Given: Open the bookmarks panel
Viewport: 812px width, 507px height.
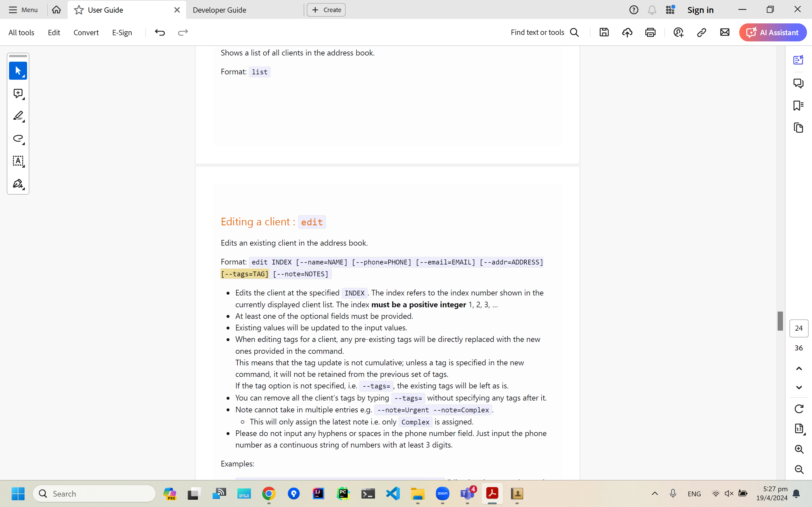Looking at the screenshot, I should (798, 105).
